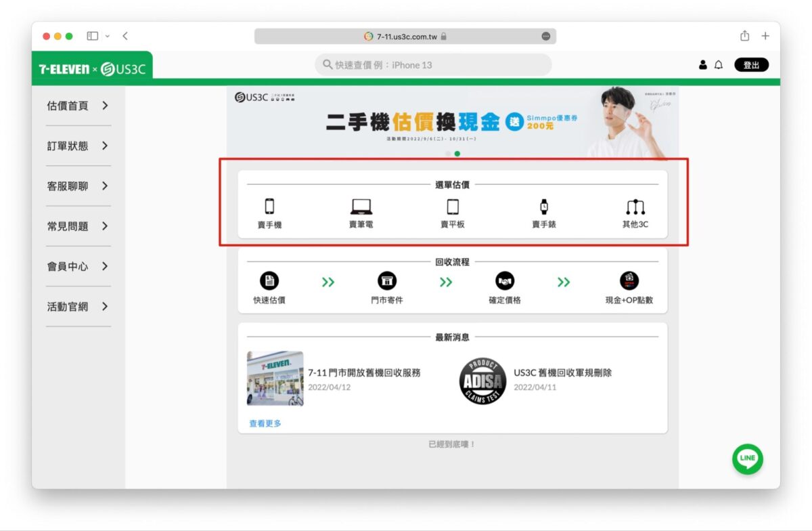The image size is (812, 531).
Task: Select the 賣筆電 laptop icon
Action: pyautogui.click(x=361, y=207)
